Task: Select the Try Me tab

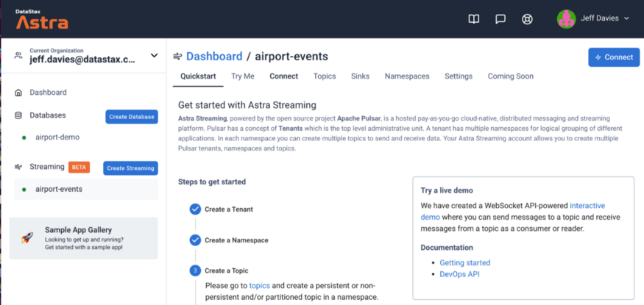Action: point(243,76)
